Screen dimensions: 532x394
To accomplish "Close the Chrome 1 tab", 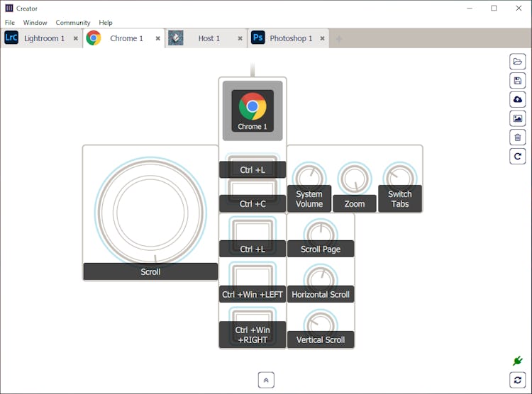I will [157, 39].
